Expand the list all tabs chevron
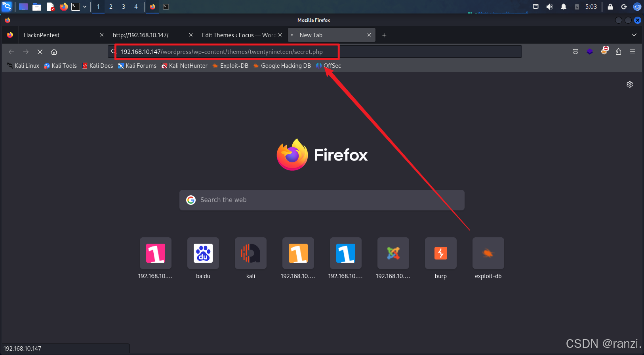Image resolution: width=644 pixels, height=355 pixels. [x=634, y=35]
